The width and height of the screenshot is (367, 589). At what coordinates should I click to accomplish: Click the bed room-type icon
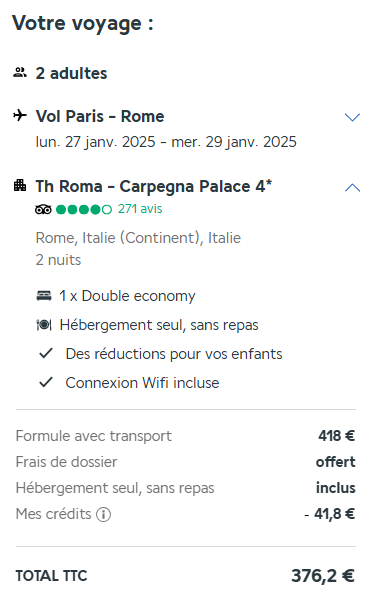coord(44,296)
